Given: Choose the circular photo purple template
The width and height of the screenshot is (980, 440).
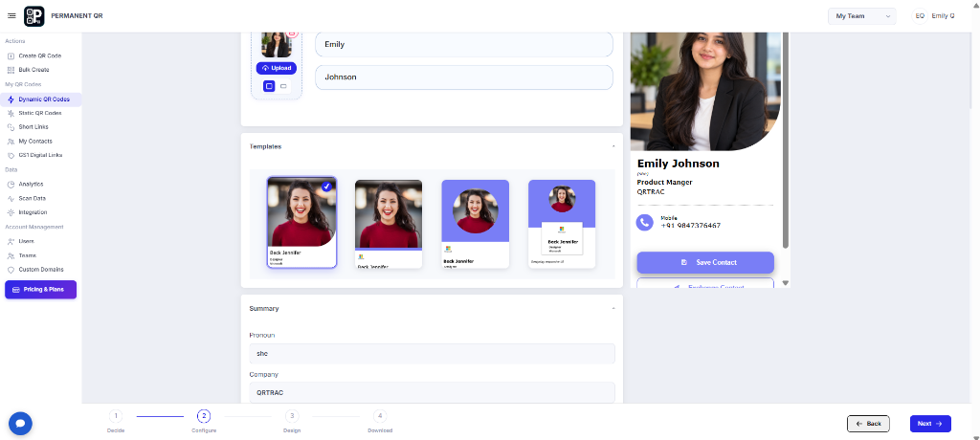Looking at the screenshot, I should click(x=475, y=224).
